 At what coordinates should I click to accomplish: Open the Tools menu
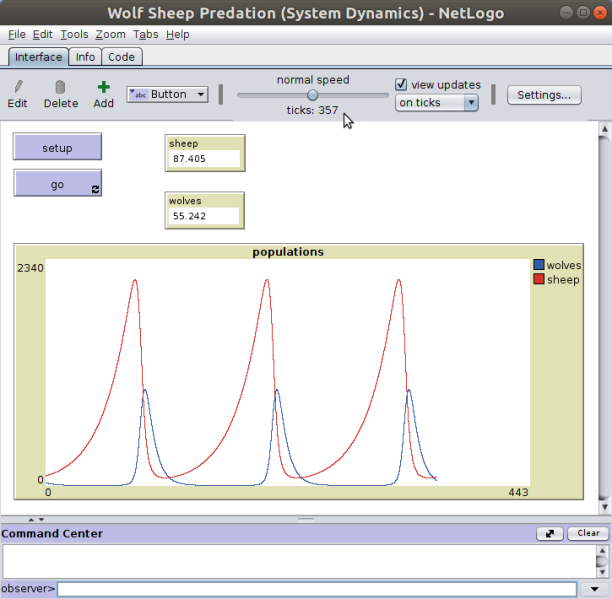coord(74,34)
